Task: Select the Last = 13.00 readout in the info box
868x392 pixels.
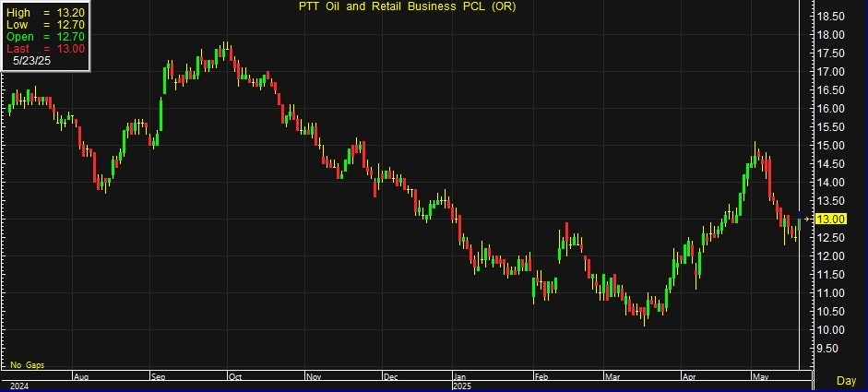Action: point(45,49)
